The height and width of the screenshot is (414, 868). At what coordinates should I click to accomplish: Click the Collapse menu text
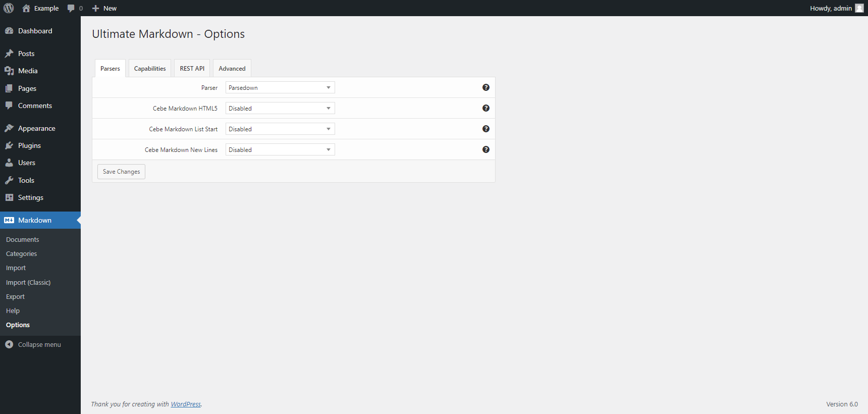click(39, 344)
